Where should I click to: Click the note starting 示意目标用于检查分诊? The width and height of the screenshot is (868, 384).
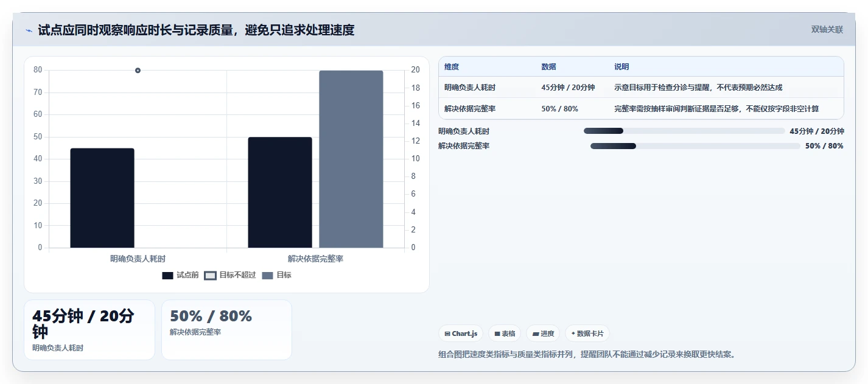click(x=698, y=88)
